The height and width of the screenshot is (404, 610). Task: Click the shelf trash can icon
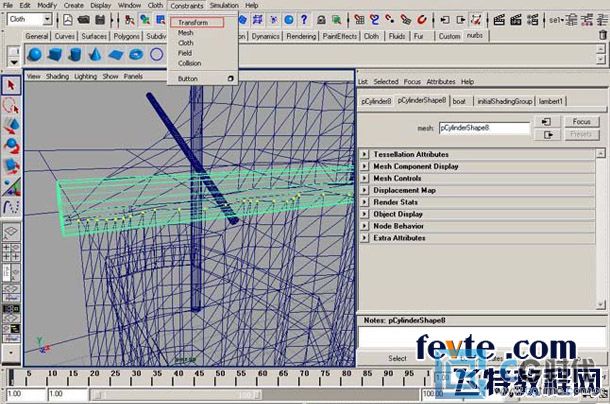(x=603, y=35)
